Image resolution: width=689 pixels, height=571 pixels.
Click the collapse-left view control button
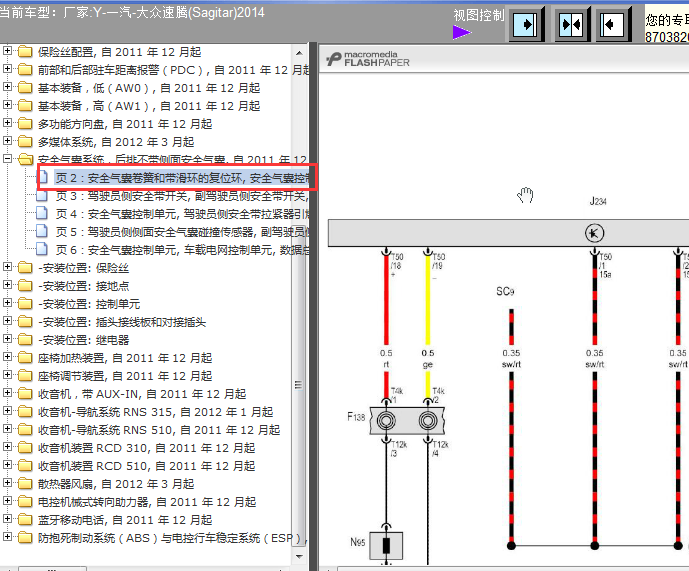(x=613, y=24)
